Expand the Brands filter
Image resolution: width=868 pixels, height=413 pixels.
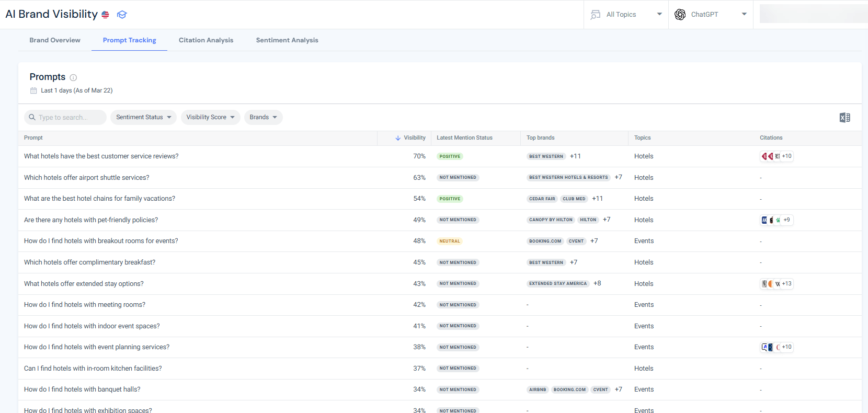(x=264, y=118)
